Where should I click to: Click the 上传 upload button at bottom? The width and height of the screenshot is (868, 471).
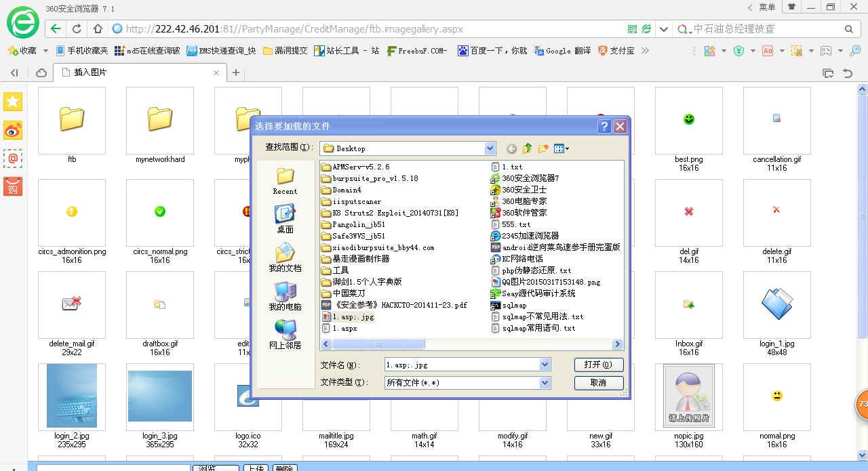(x=256, y=468)
